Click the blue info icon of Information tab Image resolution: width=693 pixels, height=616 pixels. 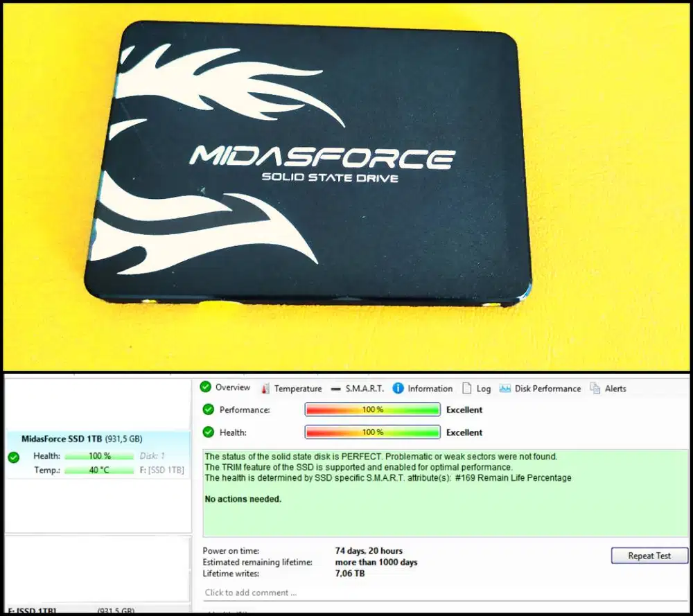(x=398, y=388)
